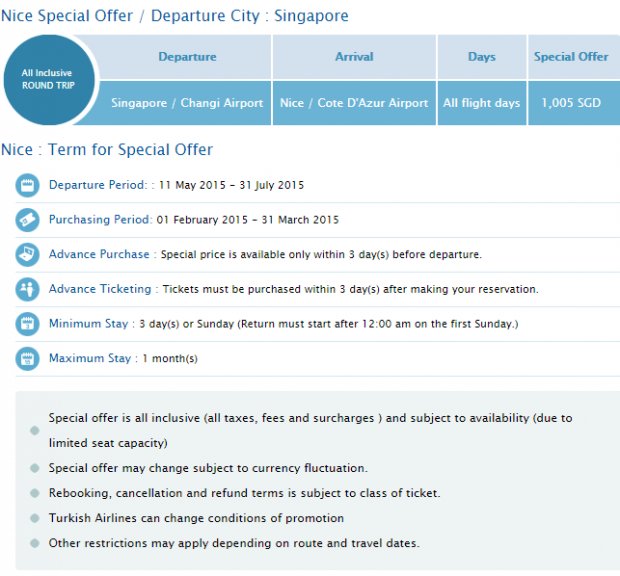Click the note about other restrictions on route
The width and height of the screenshot is (620, 576).
point(234,543)
